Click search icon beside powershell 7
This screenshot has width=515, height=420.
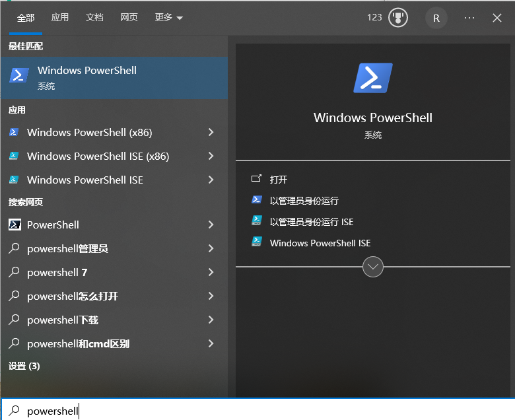pos(14,272)
